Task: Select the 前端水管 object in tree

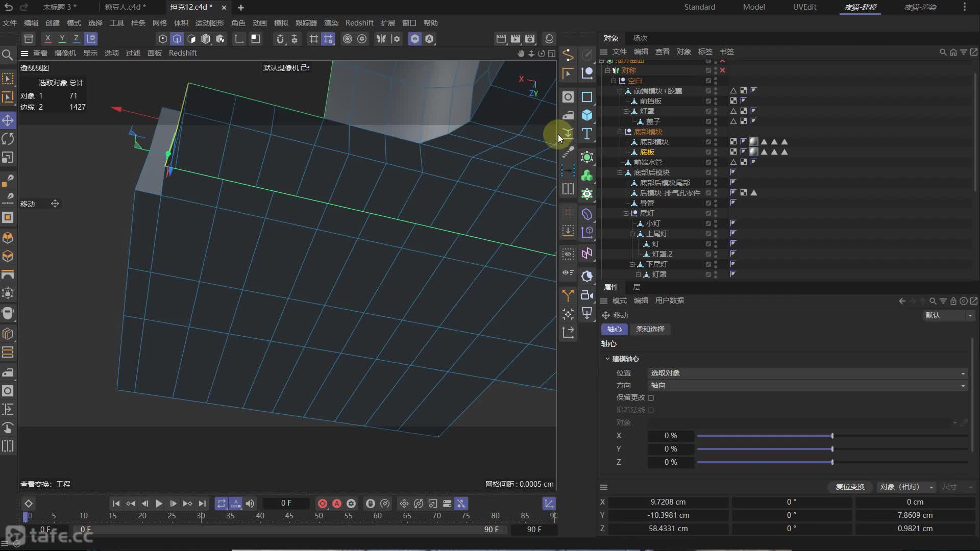Action: 648,162
